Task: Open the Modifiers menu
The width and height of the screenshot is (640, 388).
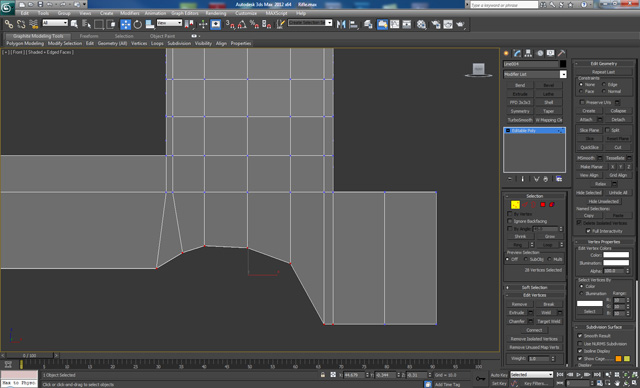Action: (130, 13)
